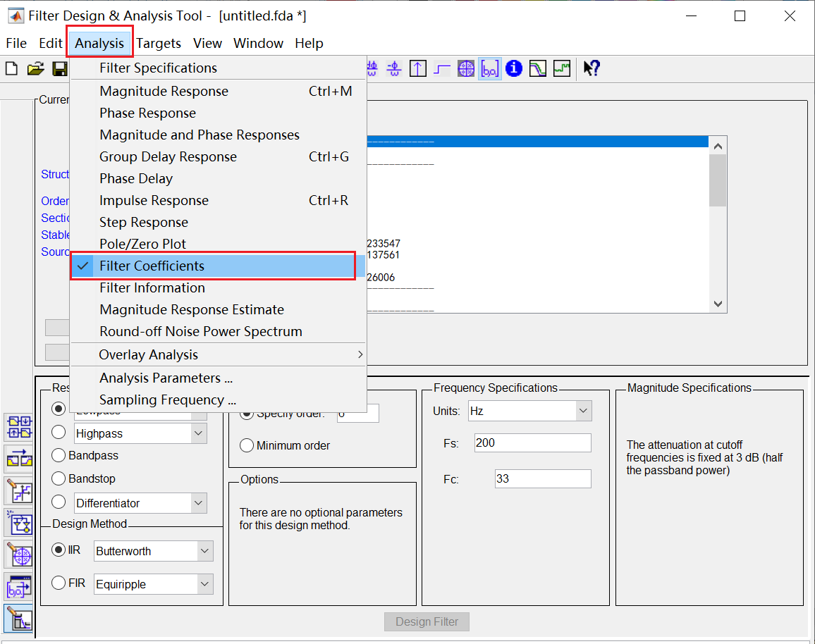The image size is (815, 644).
Task: Click the coefficients list scrollbar thumb
Action: tap(718, 180)
